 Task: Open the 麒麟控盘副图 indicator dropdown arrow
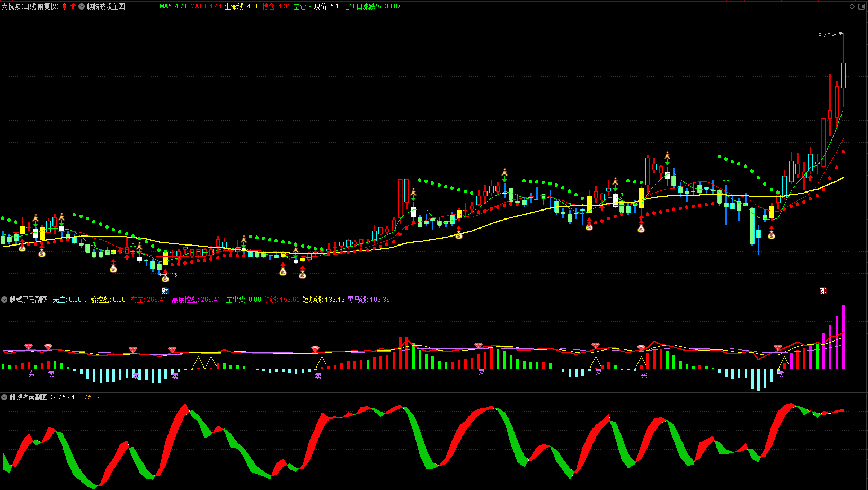[4, 397]
